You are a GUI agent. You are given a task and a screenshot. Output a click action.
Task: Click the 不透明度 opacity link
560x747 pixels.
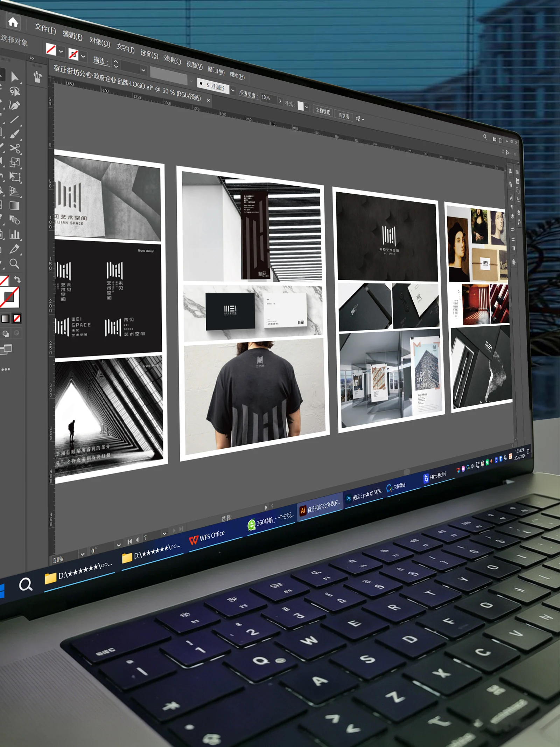click(x=248, y=94)
